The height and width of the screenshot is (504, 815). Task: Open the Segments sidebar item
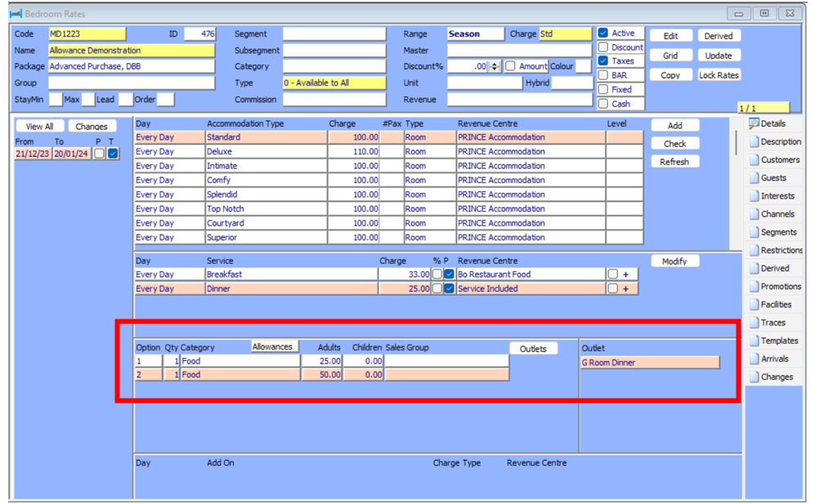pyautogui.click(x=772, y=232)
